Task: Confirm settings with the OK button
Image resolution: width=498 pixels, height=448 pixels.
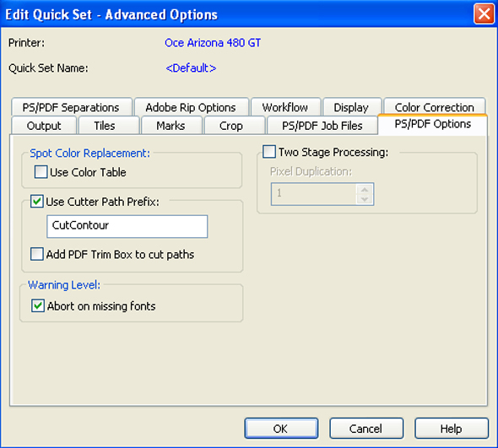Action: tap(281, 429)
